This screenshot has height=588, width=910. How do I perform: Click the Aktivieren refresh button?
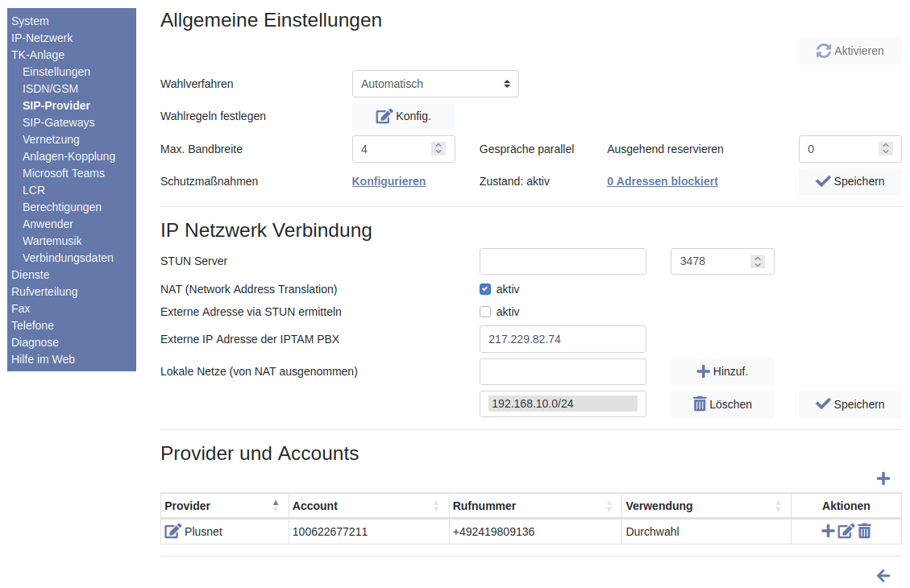click(x=850, y=51)
